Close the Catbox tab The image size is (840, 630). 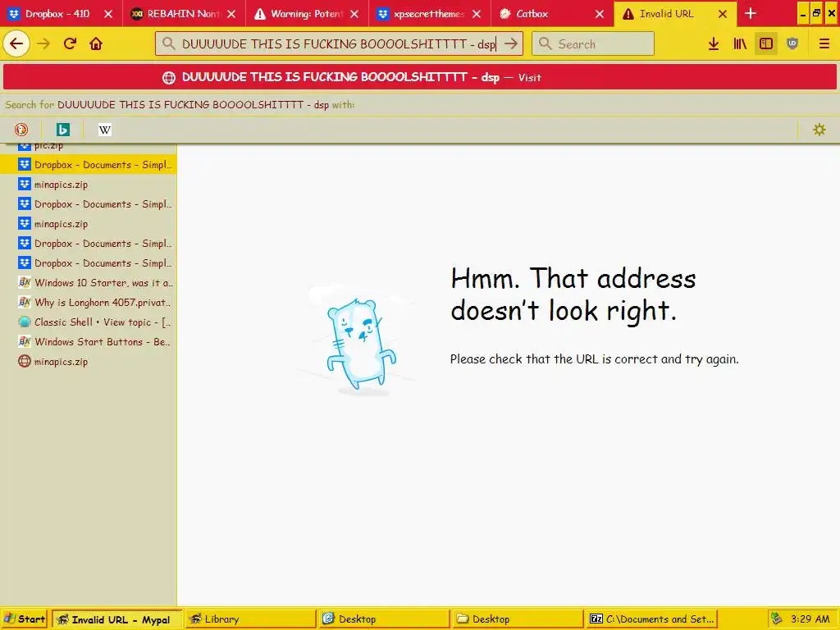click(600, 14)
